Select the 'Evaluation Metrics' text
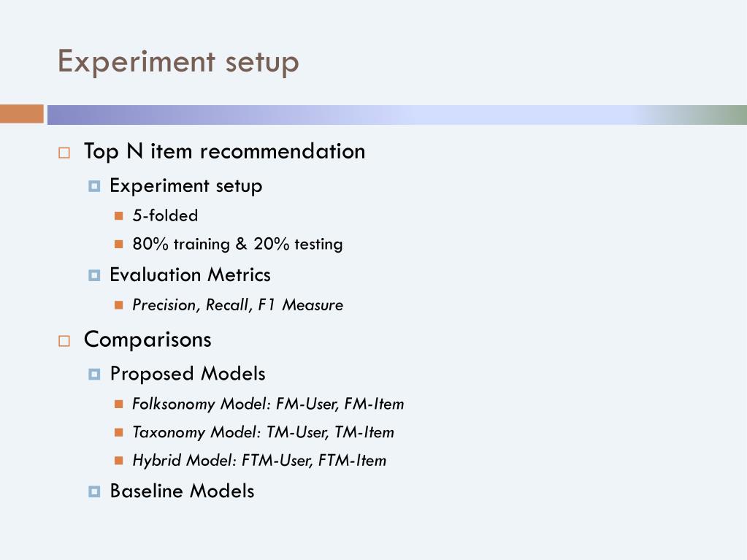The width and height of the screenshot is (747, 560). (190, 275)
